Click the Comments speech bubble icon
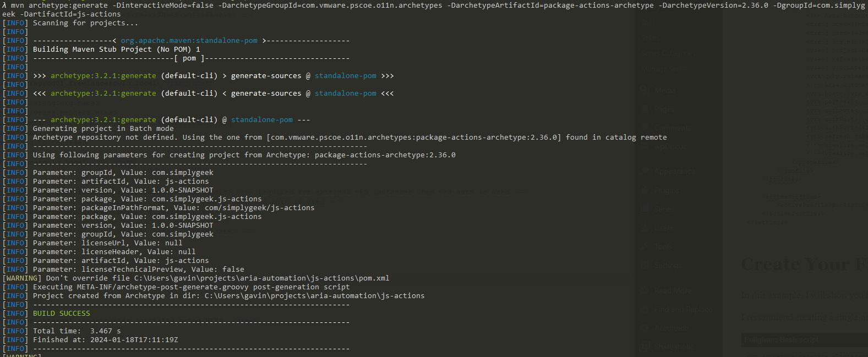Screen dimensions: 868x357 tap(645, 128)
